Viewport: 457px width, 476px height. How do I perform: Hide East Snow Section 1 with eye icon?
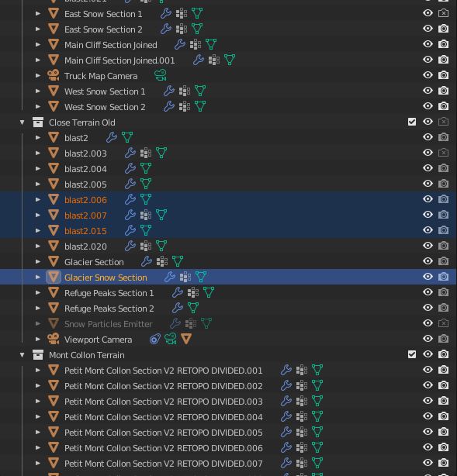tap(428, 13)
